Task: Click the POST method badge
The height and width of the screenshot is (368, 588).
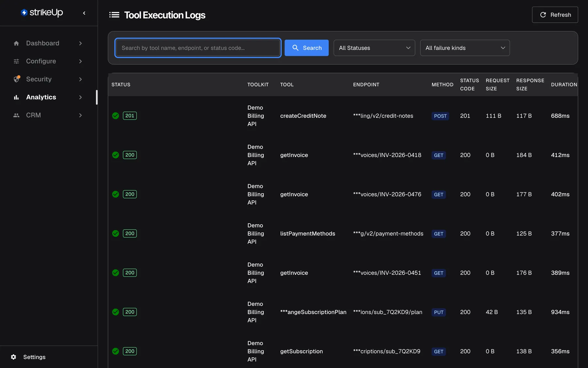Action: pos(440,116)
